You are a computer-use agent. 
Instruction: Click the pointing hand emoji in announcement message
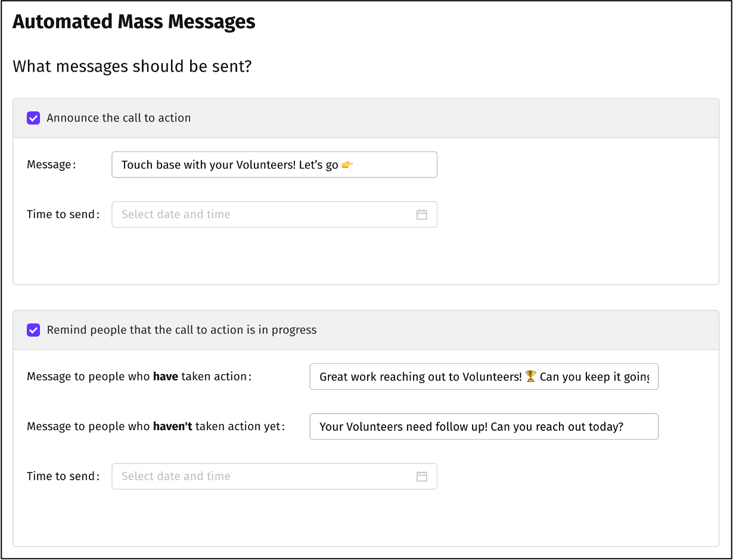(x=347, y=165)
